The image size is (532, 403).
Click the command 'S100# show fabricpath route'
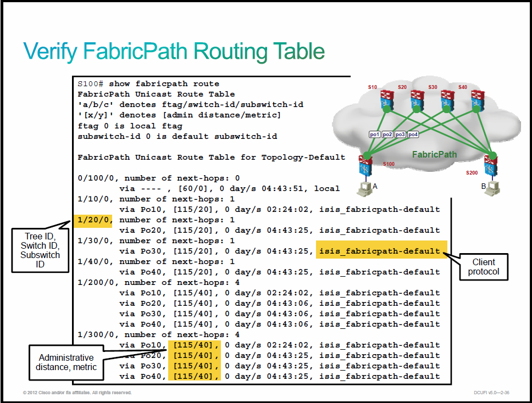[148, 83]
